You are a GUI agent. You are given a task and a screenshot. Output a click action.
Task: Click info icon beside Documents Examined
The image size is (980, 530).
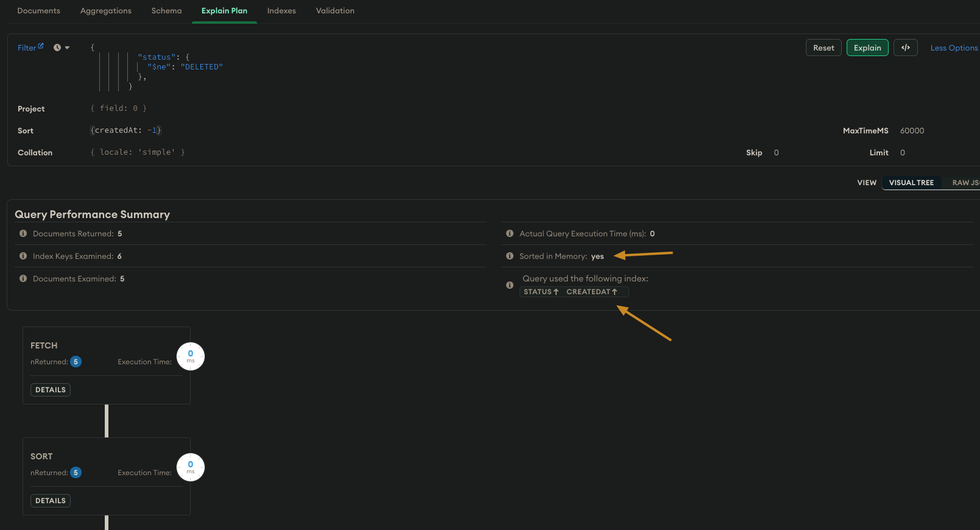[23, 278]
